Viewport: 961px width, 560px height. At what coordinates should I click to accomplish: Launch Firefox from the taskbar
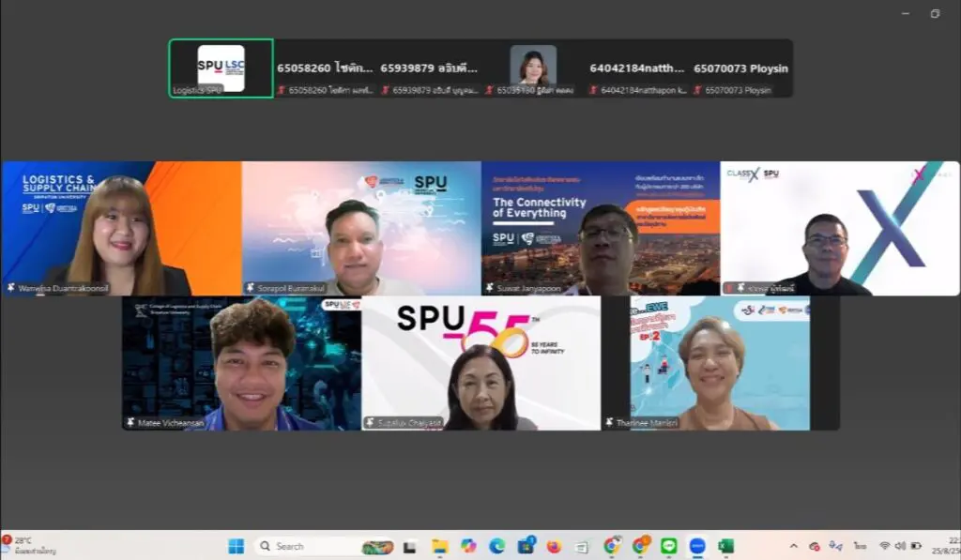[554, 546]
